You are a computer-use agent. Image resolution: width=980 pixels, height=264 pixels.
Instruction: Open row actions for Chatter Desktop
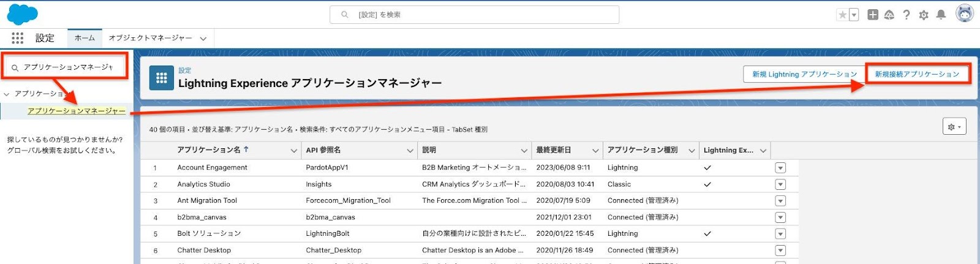(780, 251)
